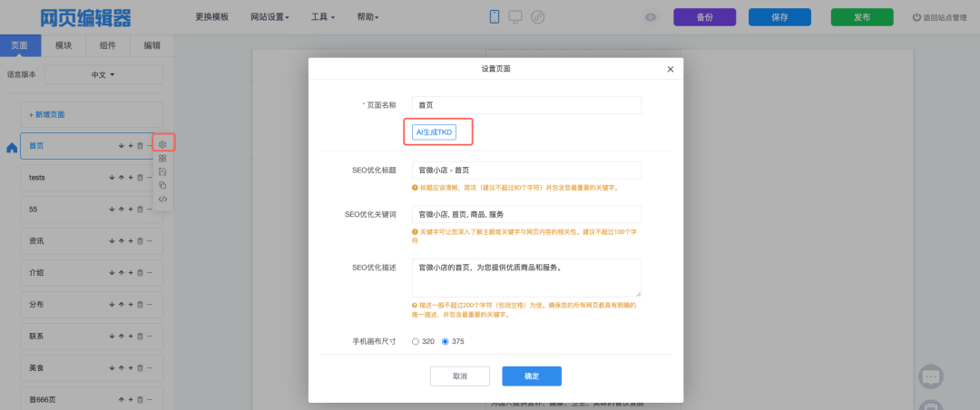The image size is (980, 410).
Task: Close the 设置页面 dialog
Action: pyautogui.click(x=671, y=69)
